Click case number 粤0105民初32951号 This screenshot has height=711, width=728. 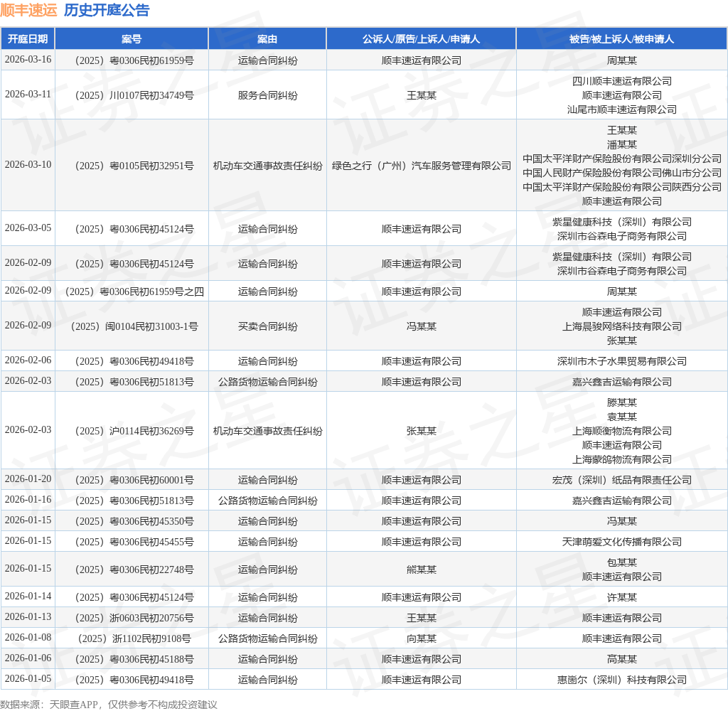point(134,166)
